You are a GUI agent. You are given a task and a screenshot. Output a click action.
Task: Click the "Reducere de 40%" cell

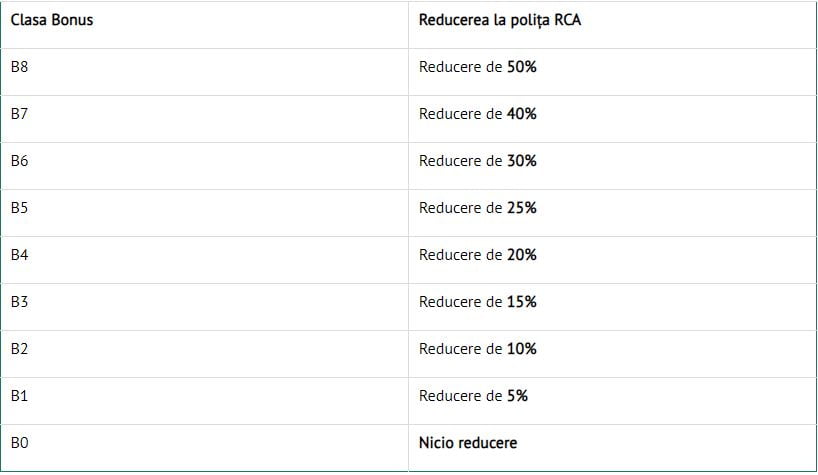click(478, 114)
